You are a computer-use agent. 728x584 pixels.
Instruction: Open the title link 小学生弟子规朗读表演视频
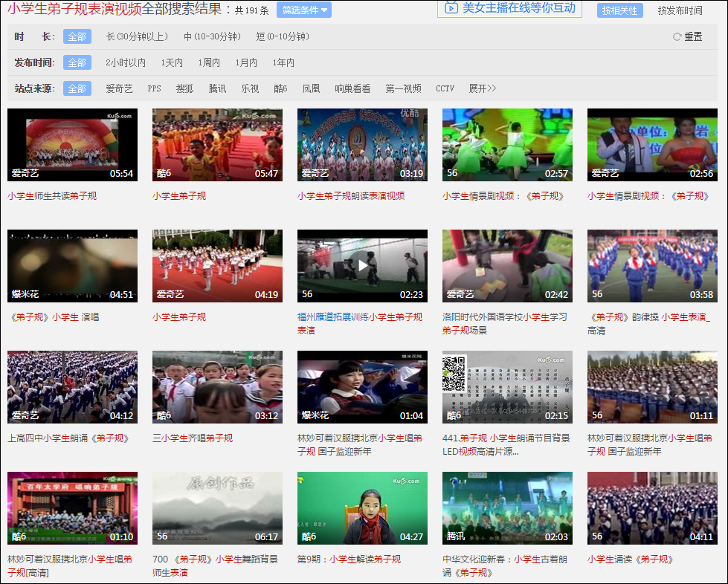pyautogui.click(x=350, y=196)
